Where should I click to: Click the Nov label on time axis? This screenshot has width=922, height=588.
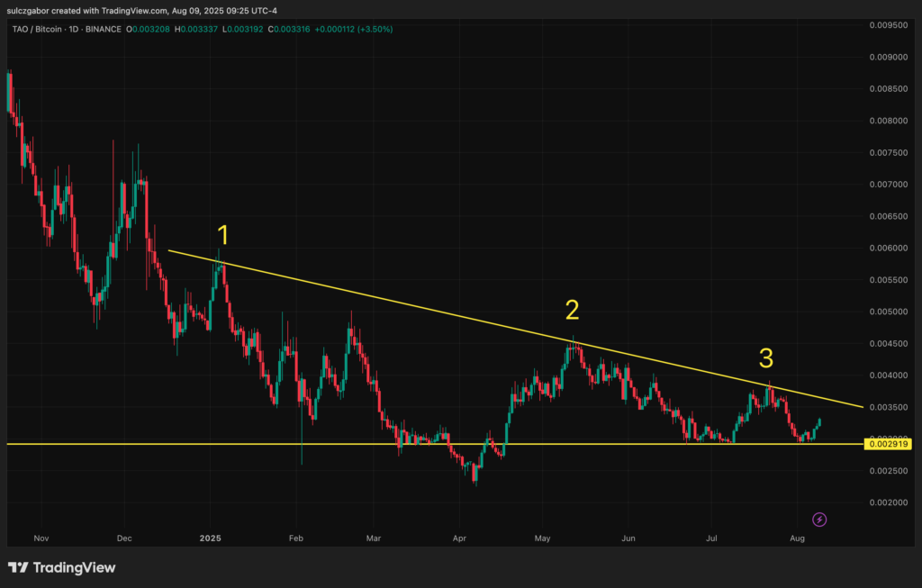(41, 538)
